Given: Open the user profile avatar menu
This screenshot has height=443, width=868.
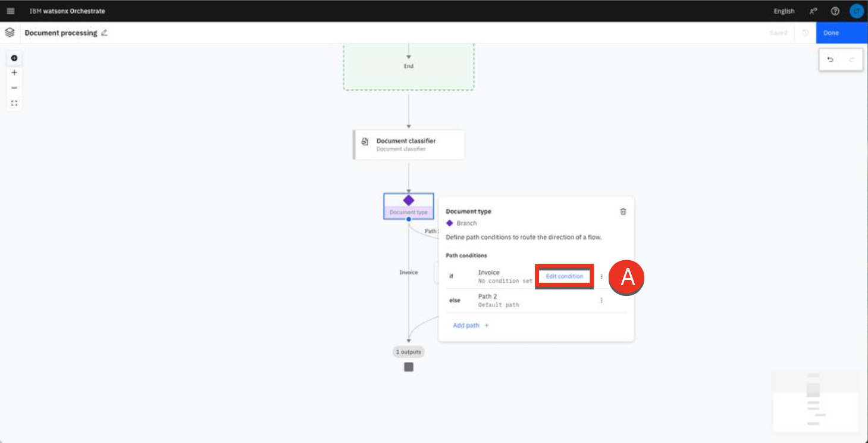Looking at the screenshot, I should pos(856,11).
